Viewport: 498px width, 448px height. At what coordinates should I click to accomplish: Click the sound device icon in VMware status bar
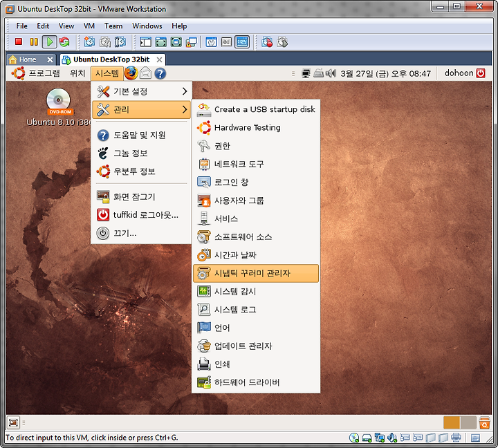point(393,438)
